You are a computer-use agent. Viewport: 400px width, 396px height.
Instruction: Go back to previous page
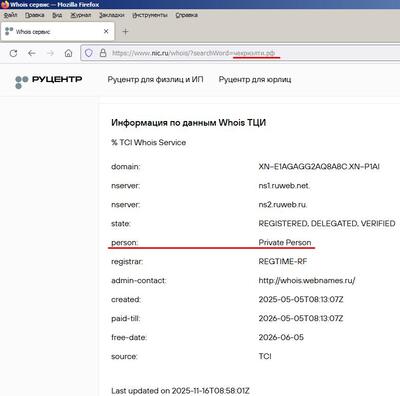click(x=32, y=53)
